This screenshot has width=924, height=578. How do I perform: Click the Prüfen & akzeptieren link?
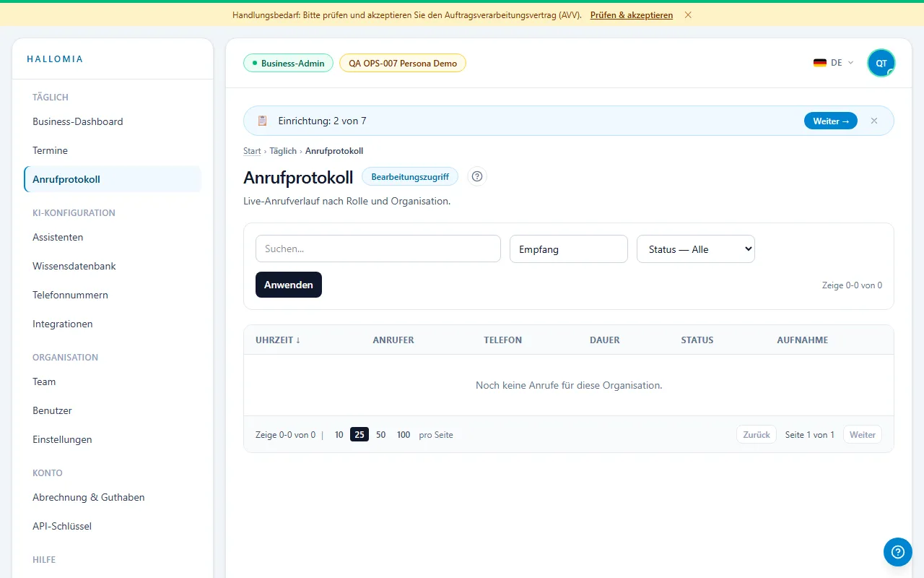pyautogui.click(x=632, y=14)
